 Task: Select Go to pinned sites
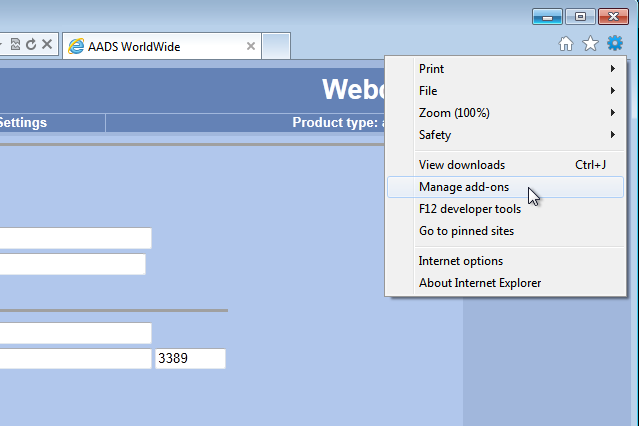click(466, 231)
